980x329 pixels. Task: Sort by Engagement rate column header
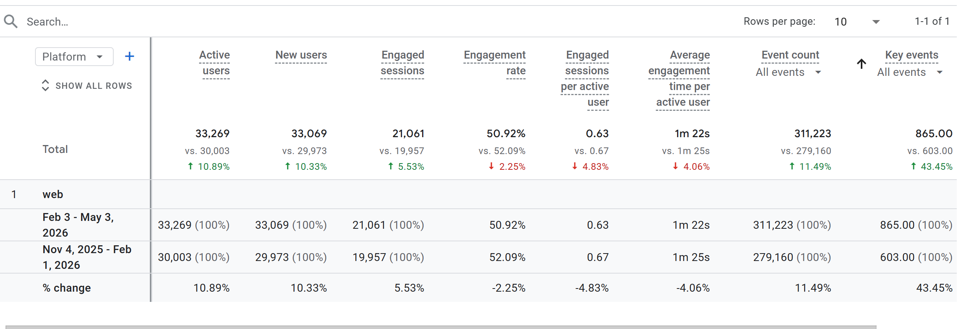(495, 63)
